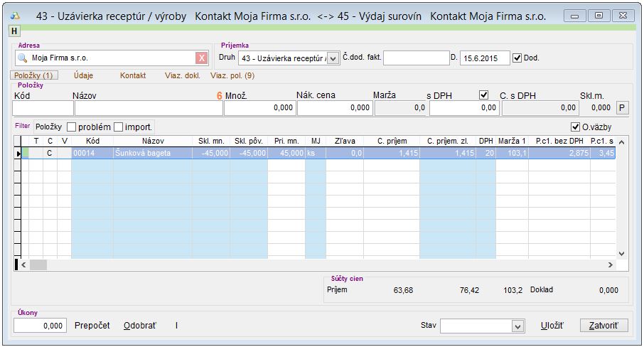This screenshot has width=644, height=347.
Task: Clear the address with the red X button
Action: click(202, 58)
